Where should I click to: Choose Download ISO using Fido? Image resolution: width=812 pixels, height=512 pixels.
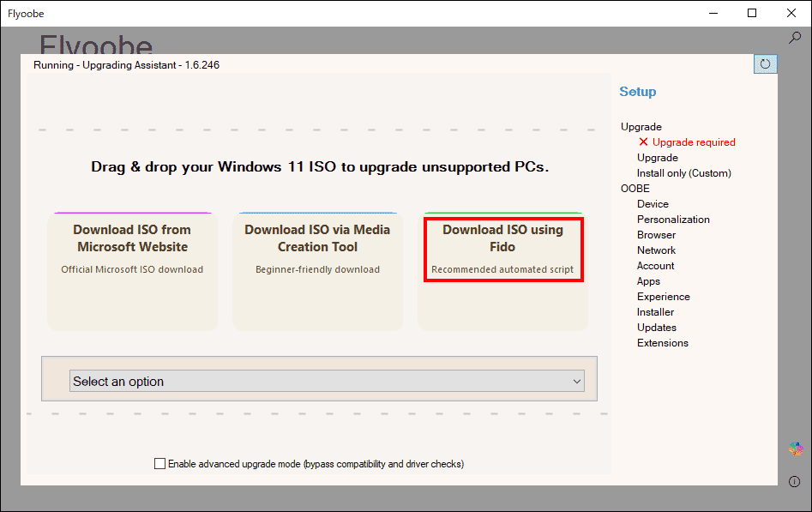click(502, 271)
